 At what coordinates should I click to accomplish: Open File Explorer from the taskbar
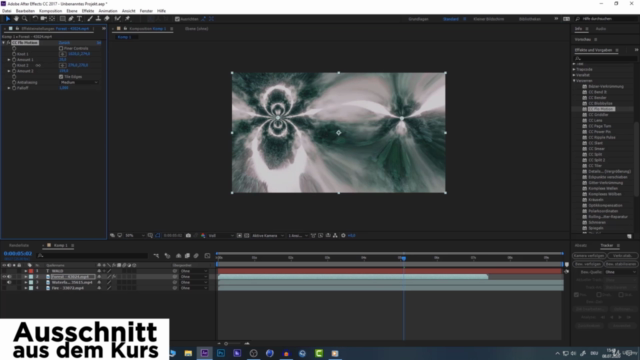pos(188,353)
